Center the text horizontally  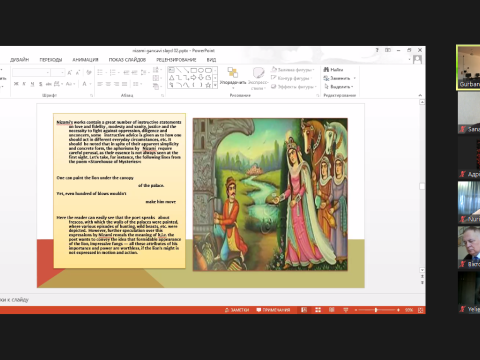108,84
